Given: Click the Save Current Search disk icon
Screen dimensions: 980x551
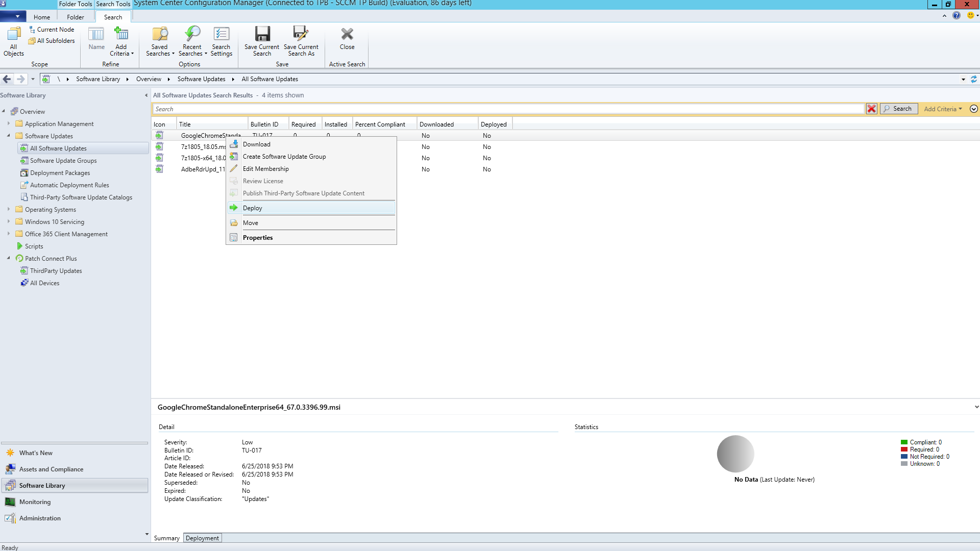Looking at the screenshot, I should [262, 34].
